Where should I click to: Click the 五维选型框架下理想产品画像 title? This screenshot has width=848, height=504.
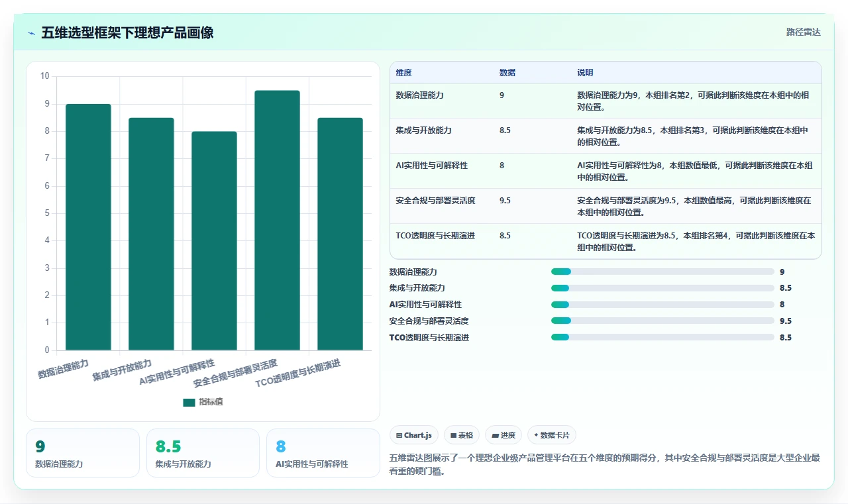pyautogui.click(x=127, y=32)
